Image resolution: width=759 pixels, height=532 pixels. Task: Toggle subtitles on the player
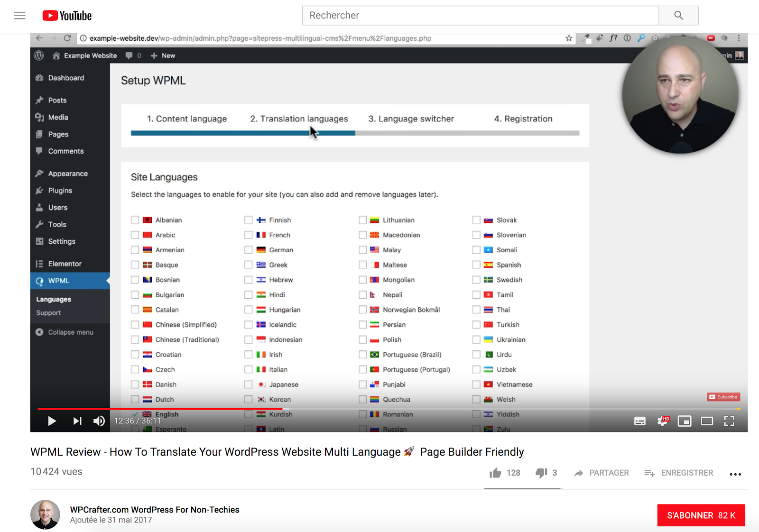[640, 421]
